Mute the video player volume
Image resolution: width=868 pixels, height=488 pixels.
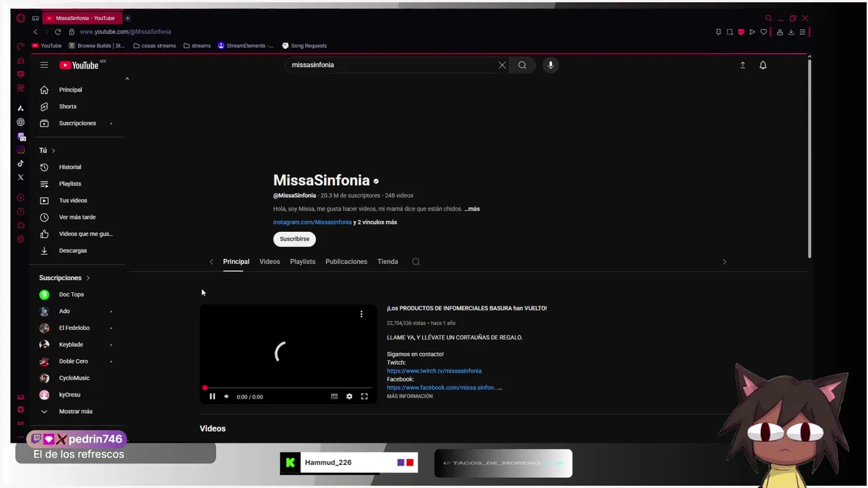click(226, 396)
